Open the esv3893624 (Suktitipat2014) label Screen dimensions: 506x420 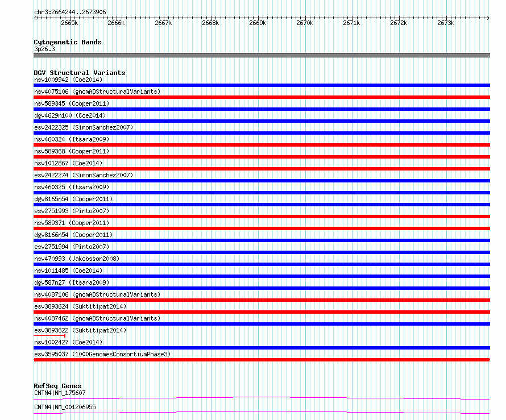[x=80, y=306]
